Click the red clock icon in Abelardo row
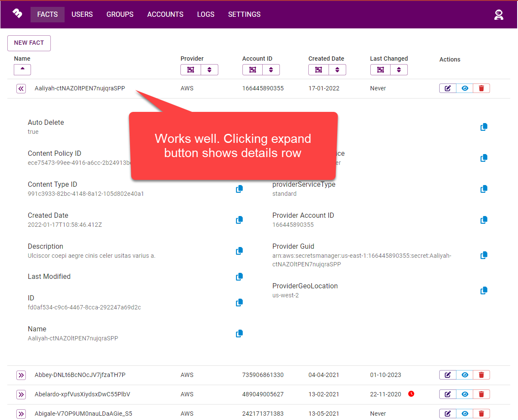This screenshot has height=420, width=518. [x=411, y=394]
